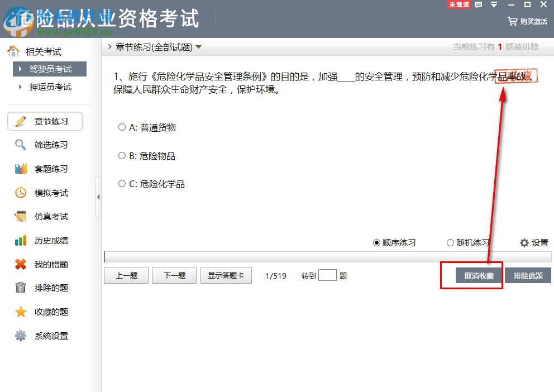
Task: Collapse the left sidebar panel
Action: click(98, 197)
